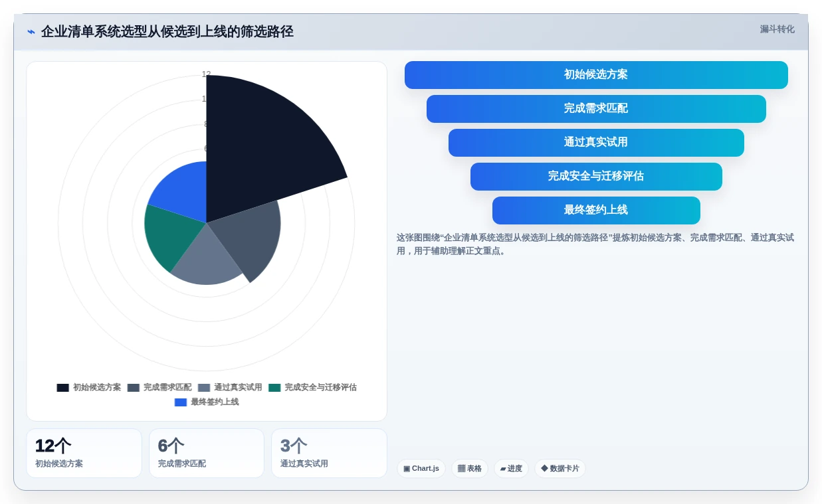Toggle 初始候选方案 legend color swatch
Viewport: 822px width, 504px height.
[62, 388]
